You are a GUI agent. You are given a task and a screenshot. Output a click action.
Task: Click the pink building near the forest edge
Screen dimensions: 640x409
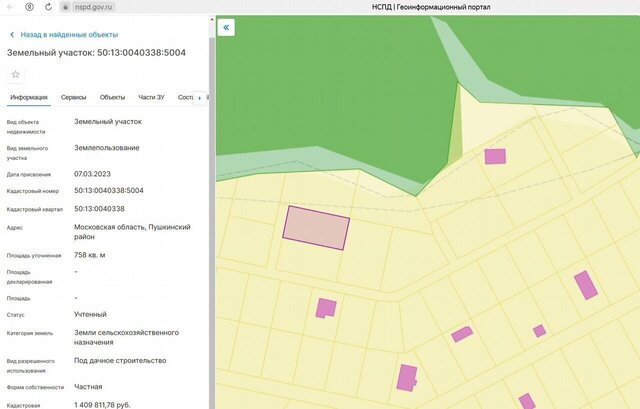coord(495,156)
